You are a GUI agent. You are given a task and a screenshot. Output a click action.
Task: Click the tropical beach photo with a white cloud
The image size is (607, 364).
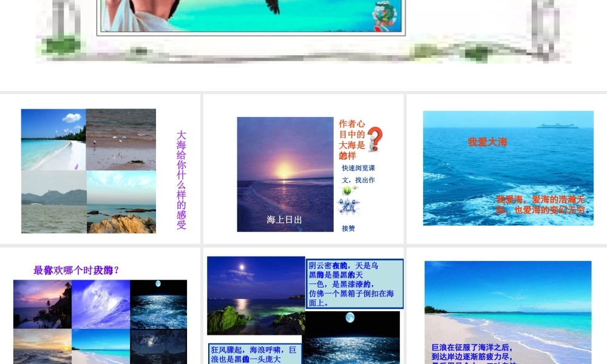[53, 140]
